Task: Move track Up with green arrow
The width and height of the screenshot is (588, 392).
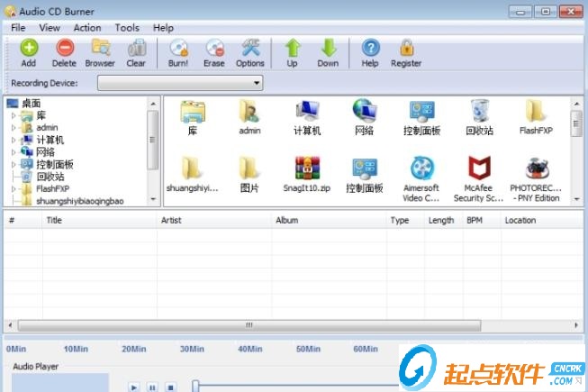Action: pyautogui.click(x=292, y=48)
